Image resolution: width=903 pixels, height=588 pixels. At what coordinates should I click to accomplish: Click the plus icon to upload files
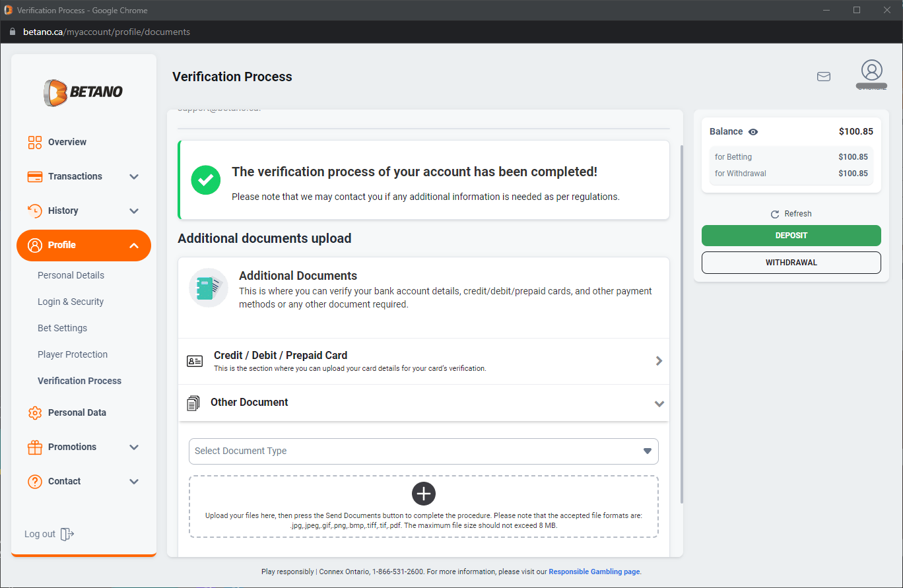[424, 493]
